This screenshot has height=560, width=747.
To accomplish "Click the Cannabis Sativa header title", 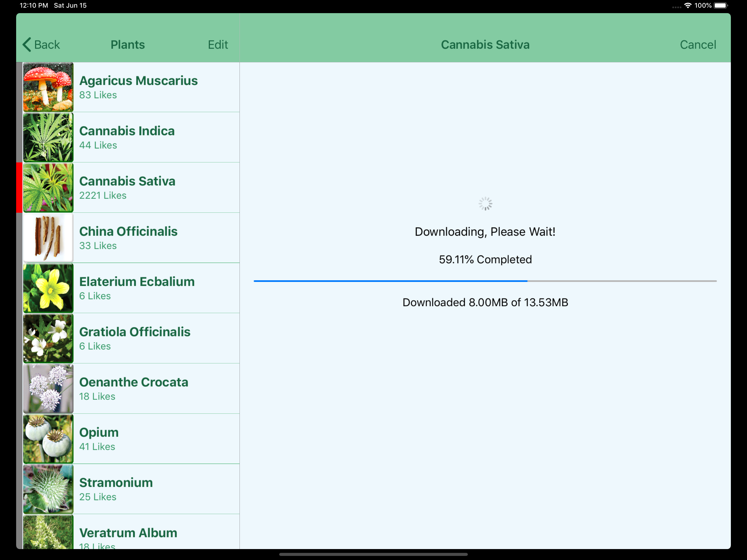I will click(485, 45).
